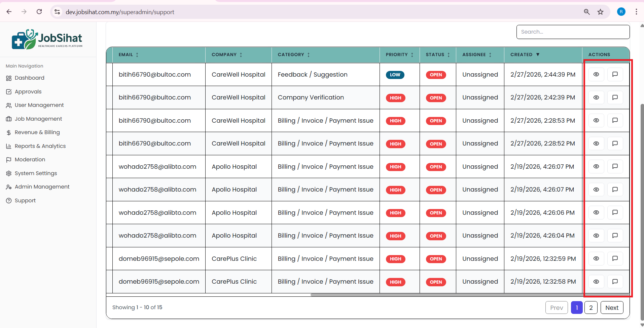View the Feedback / Suggestion ticket via eye icon
Viewport: 644px width, 328px height.
click(596, 75)
